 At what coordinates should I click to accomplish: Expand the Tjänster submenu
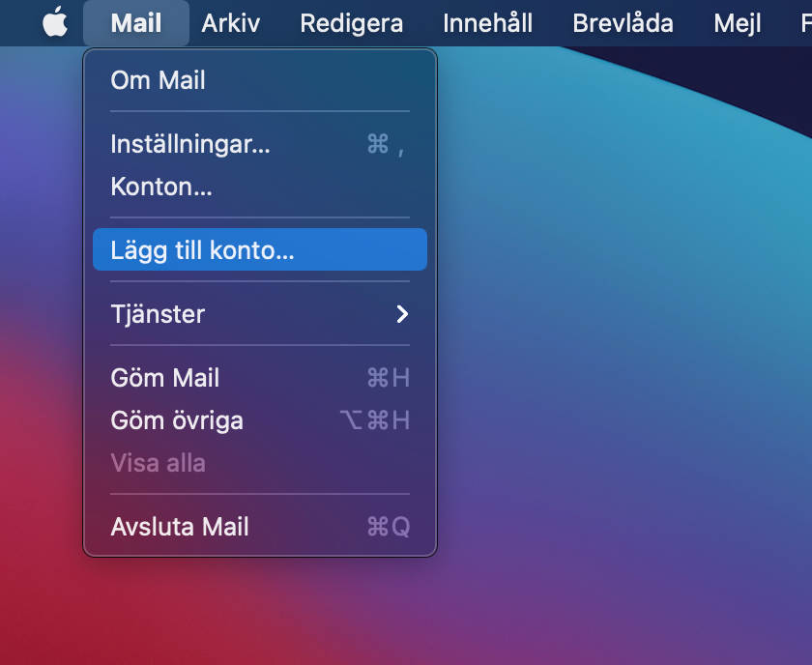point(260,314)
